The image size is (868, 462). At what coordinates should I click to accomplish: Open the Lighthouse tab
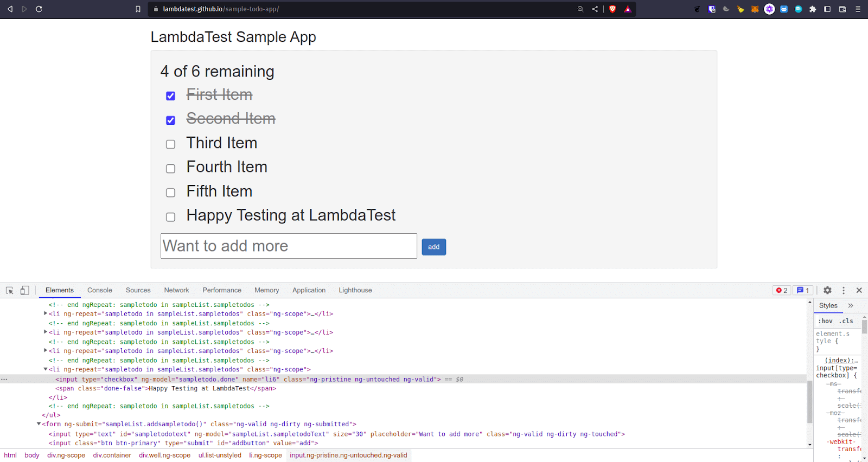click(355, 291)
